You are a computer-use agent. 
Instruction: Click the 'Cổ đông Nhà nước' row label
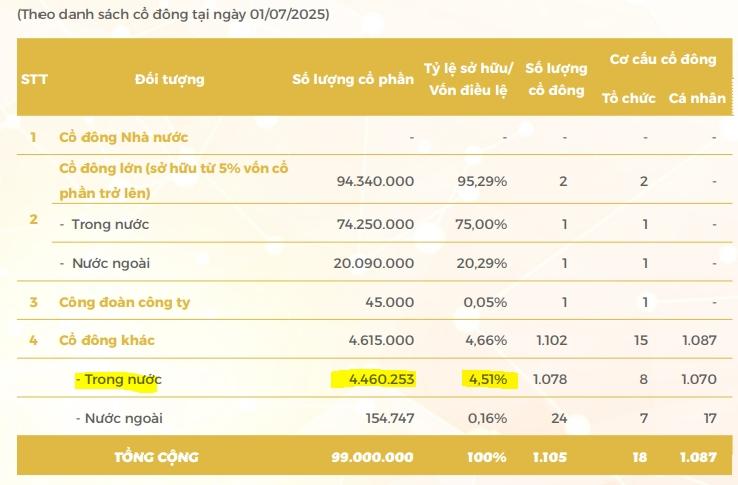pyautogui.click(x=123, y=137)
